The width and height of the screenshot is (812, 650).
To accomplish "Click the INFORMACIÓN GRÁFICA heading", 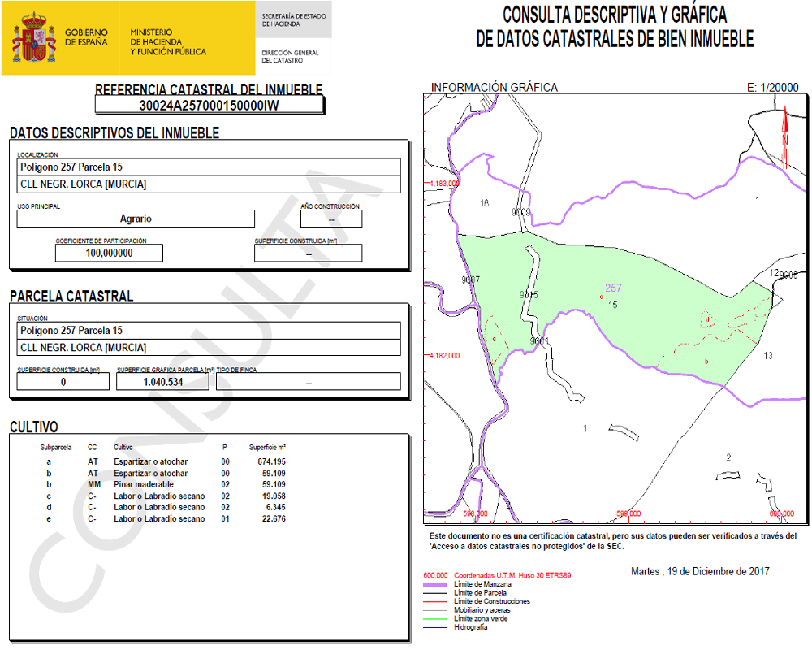I will [495, 88].
